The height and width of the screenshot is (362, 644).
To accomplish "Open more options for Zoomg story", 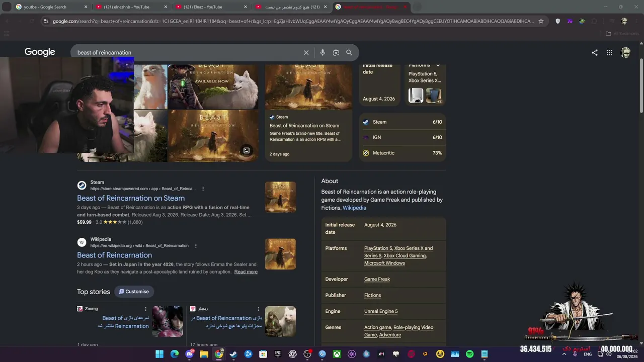I will [146, 309].
